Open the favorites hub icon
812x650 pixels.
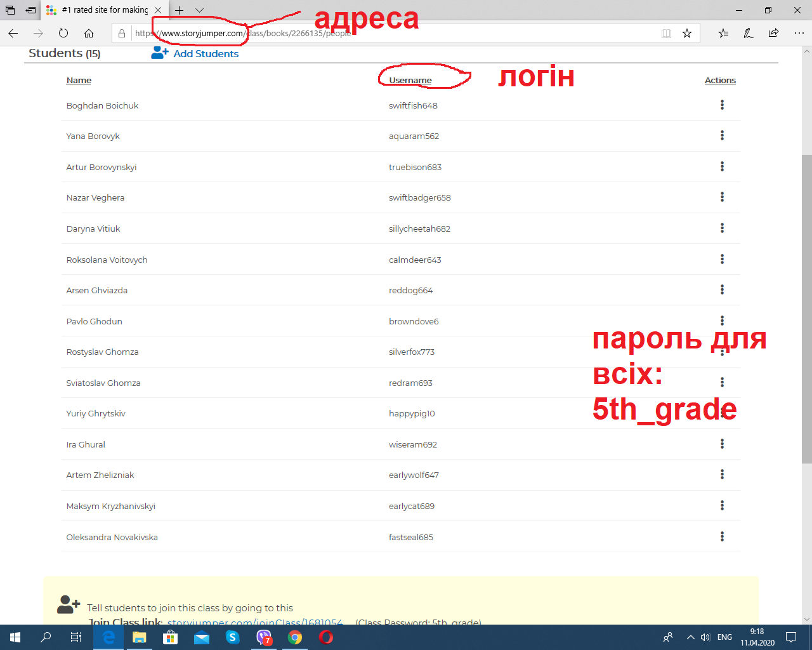pyautogui.click(x=723, y=34)
